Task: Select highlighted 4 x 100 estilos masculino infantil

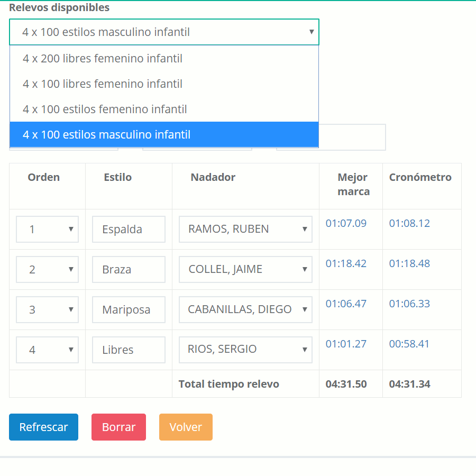Action: [164, 134]
